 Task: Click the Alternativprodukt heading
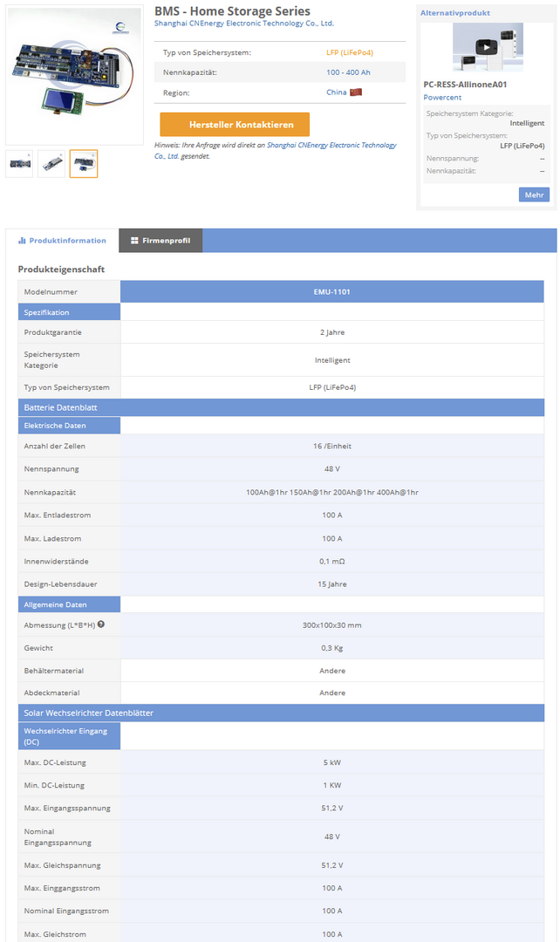tap(454, 12)
